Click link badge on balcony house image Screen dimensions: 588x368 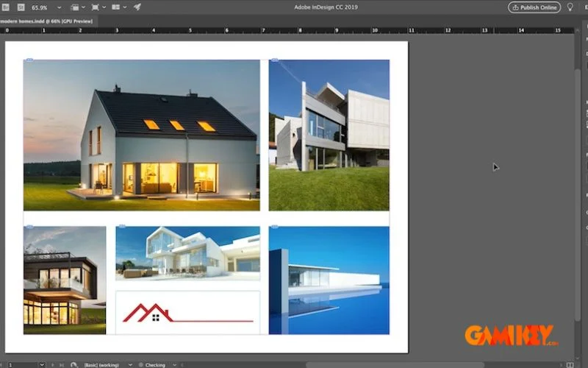(29, 227)
